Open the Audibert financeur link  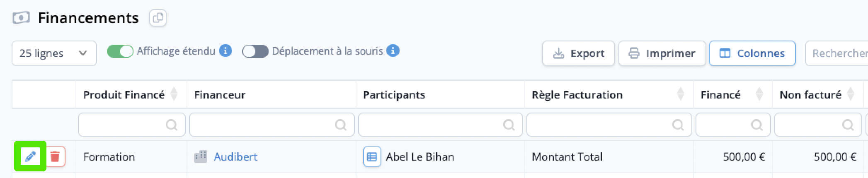[x=235, y=156]
